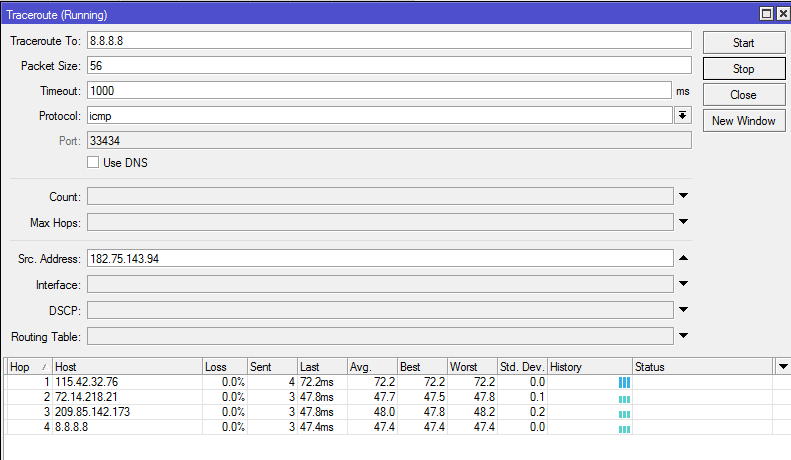Close the Traceroute window via title bar X
Screen dimensions: 791x460
(x=781, y=14)
